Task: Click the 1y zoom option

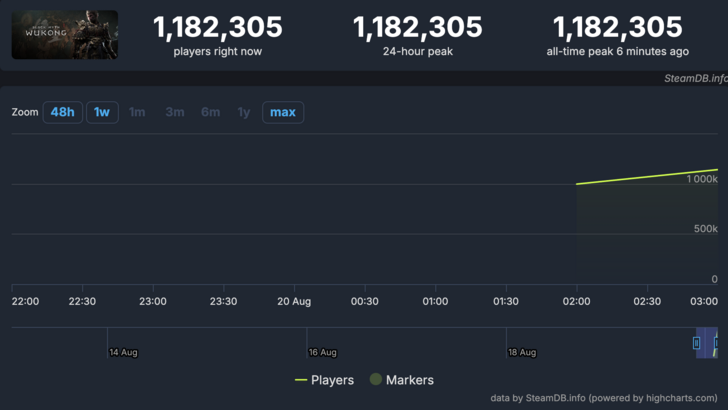Action: [x=244, y=112]
